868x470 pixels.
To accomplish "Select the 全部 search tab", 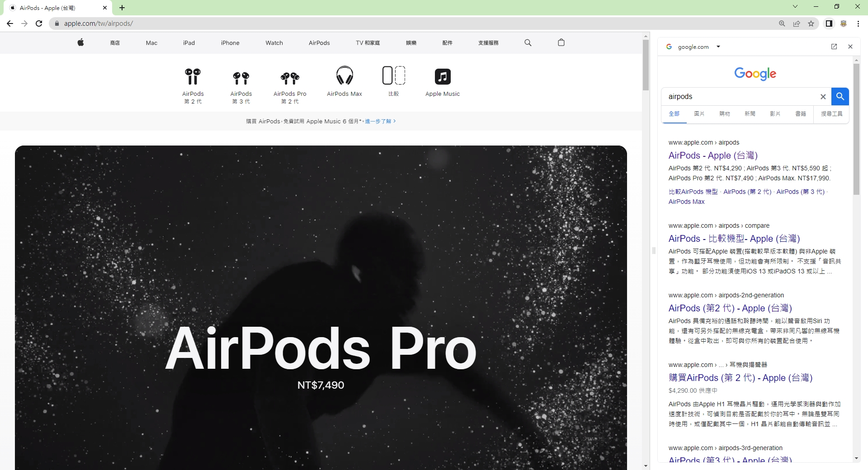I will click(674, 114).
